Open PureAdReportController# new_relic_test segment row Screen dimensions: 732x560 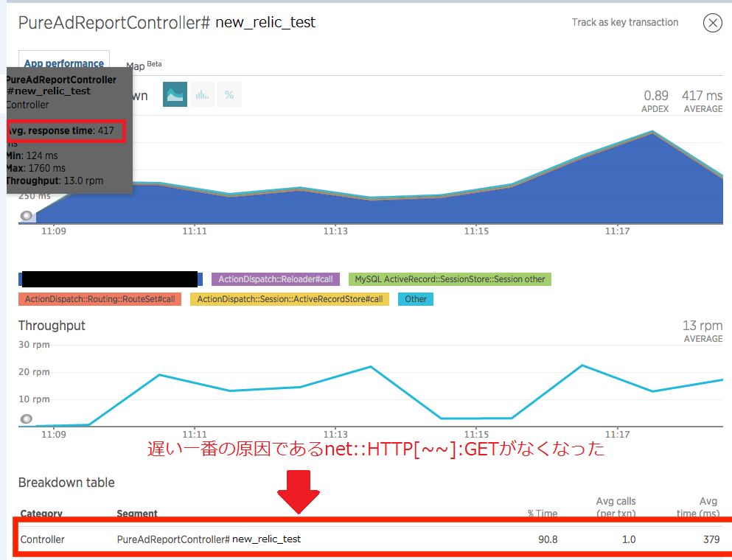(x=209, y=539)
